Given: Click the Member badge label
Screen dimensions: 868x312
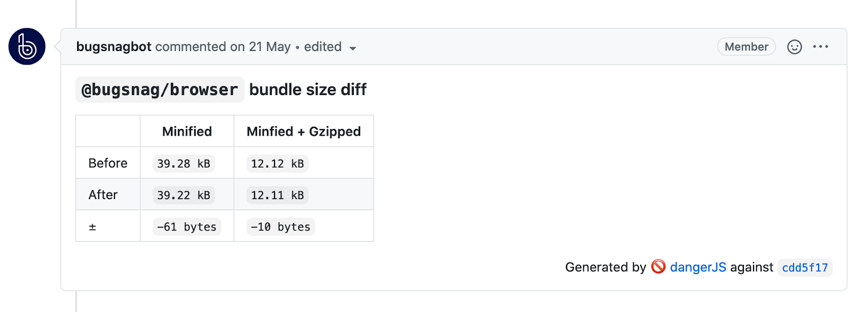Looking at the screenshot, I should click(746, 47).
